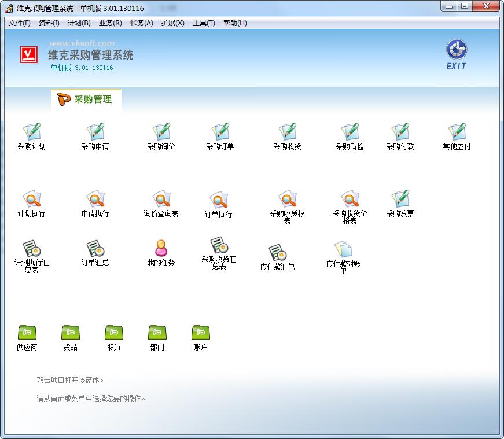The image size is (504, 439).
Task: Click the EXIT button icon
Action: [x=457, y=54]
